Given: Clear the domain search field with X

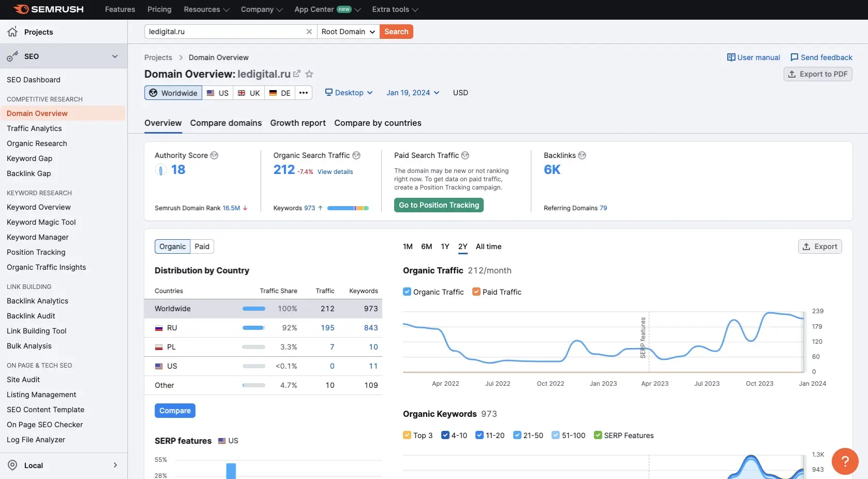Looking at the screenshot, I should [x=309, y=32].
